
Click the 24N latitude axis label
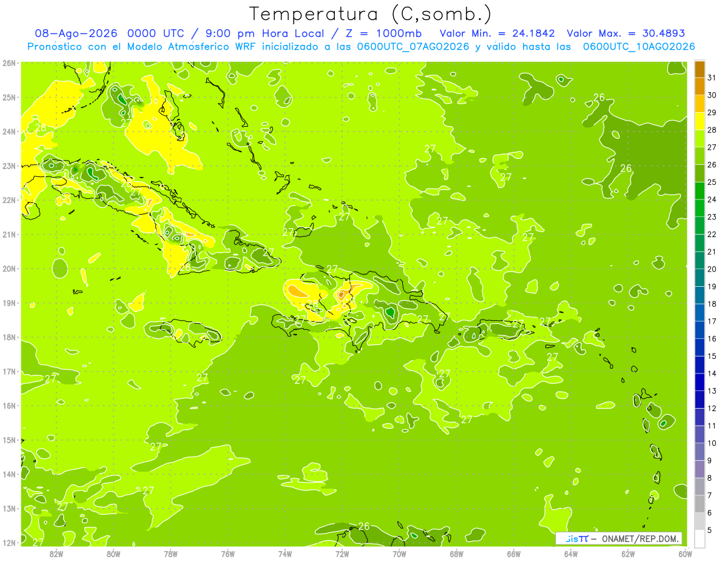coord(9,132)
